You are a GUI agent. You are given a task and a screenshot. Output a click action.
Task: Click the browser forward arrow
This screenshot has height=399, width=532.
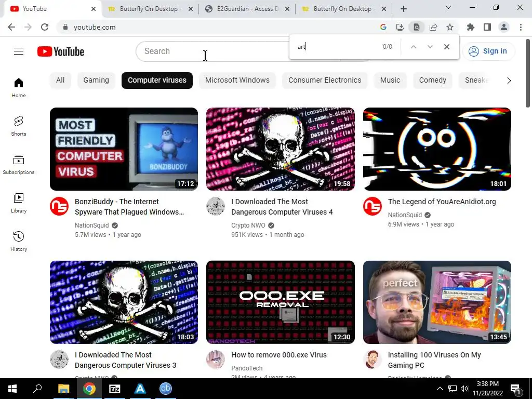click(28, 27)
